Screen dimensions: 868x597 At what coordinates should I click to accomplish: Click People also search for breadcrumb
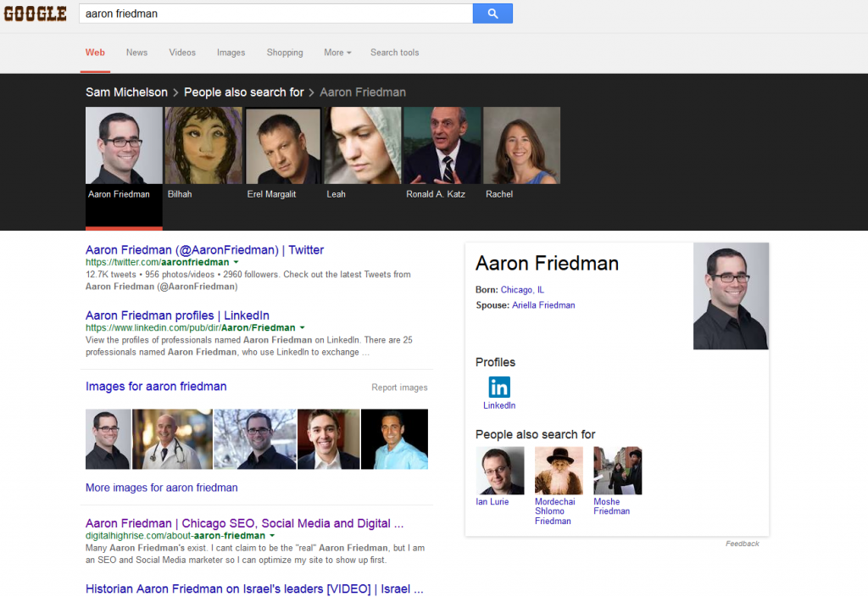coord(244,92)
